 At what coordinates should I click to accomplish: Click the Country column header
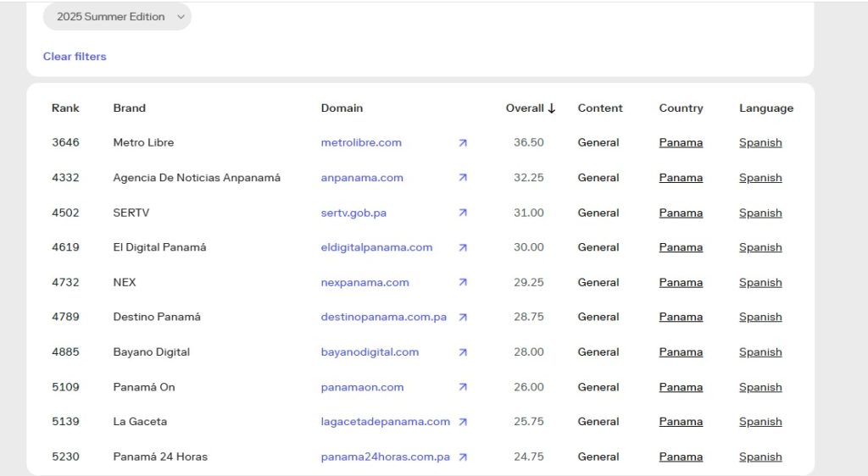(681, 108)
